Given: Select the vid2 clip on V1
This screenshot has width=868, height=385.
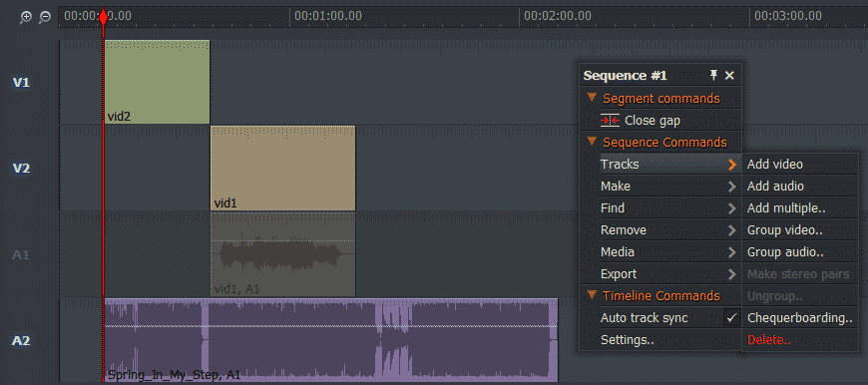Looking at the screenshot, I should [158, 82].
